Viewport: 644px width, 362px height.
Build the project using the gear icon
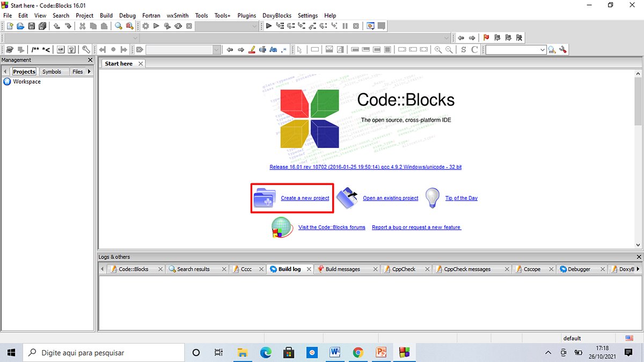[145, 26]
